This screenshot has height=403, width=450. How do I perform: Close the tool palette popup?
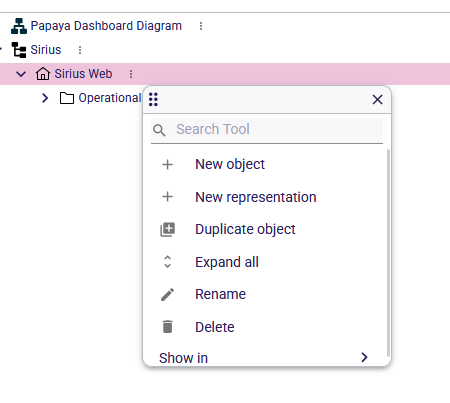coord(377,99)
